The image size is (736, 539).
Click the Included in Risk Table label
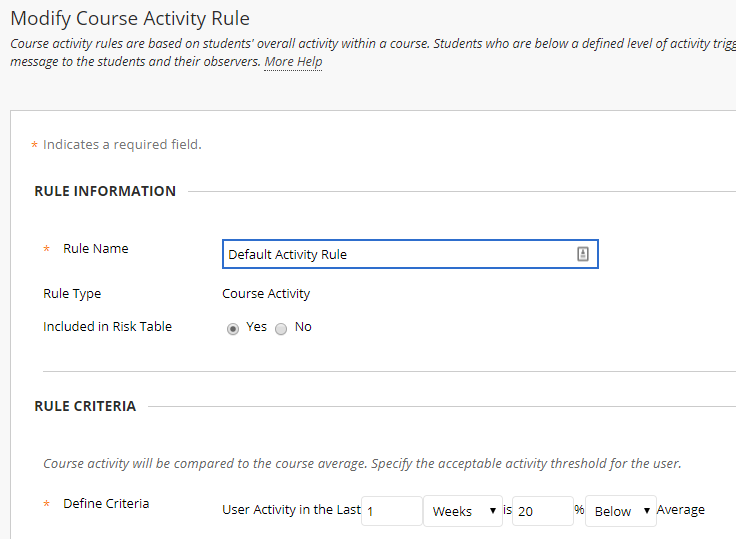point(107,327)
